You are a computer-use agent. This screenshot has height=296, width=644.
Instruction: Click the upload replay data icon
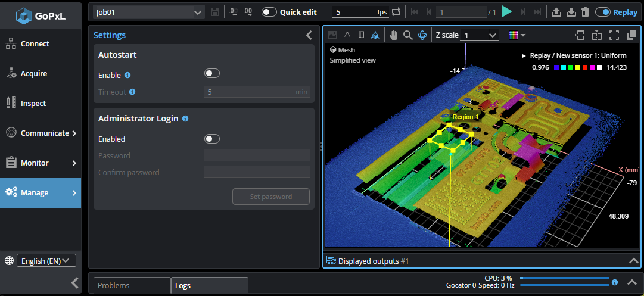coord(556,12)
